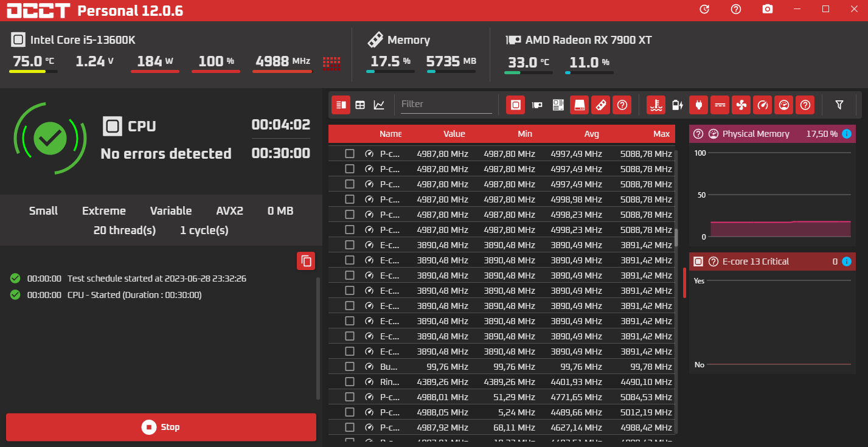
Task: Toggle the dashed-line sensor filter beside the fan icon
Action: pyautogui.click(x=720, y=105)
